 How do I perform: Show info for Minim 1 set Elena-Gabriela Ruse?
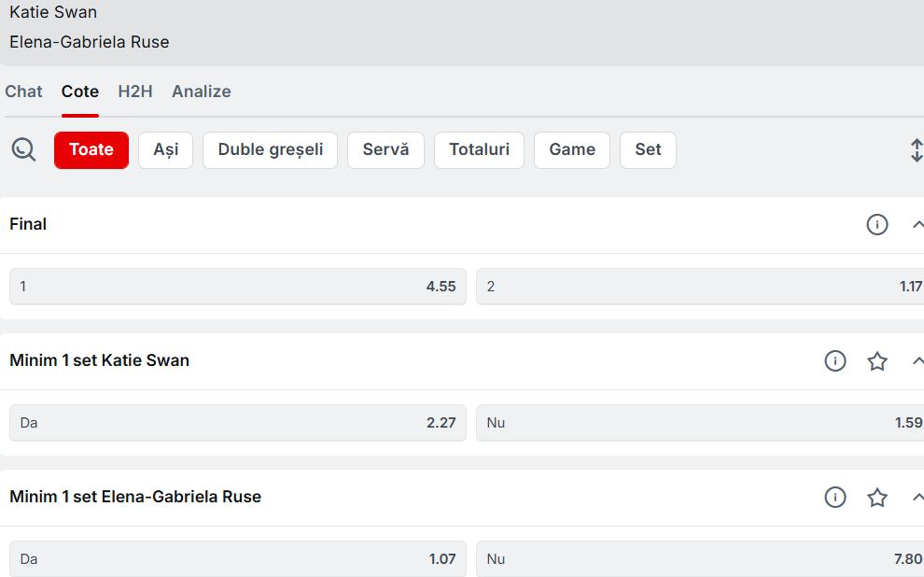pyautogui.click(x=834, y=498)
